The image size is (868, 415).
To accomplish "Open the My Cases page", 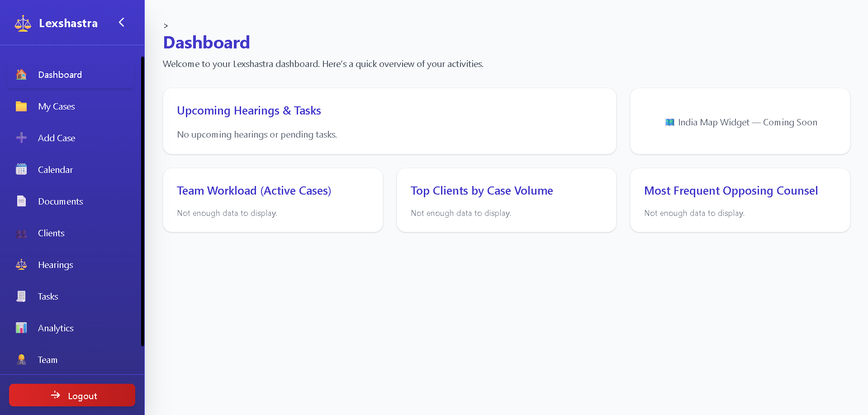I will [57, 106].
